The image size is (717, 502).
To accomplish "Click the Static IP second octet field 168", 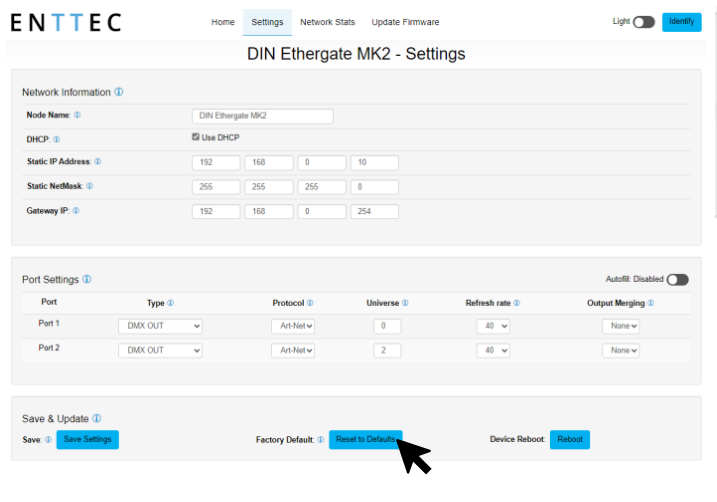I will pos(269,162).
